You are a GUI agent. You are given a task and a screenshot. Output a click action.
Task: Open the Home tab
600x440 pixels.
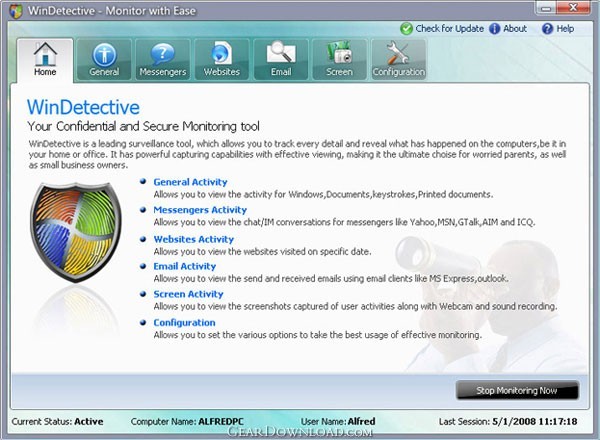click(x=45, y=60)
